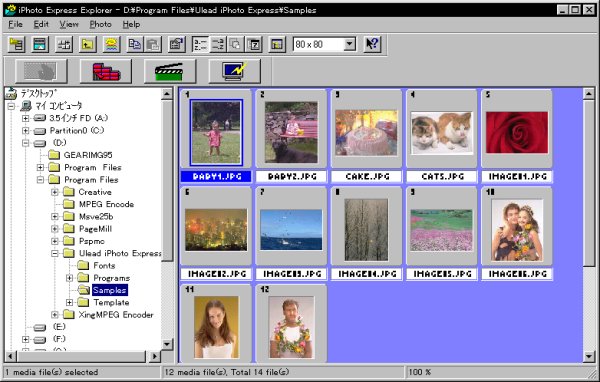
Task: Click the up-one-level folder icon
Action: tap(88, 44)
